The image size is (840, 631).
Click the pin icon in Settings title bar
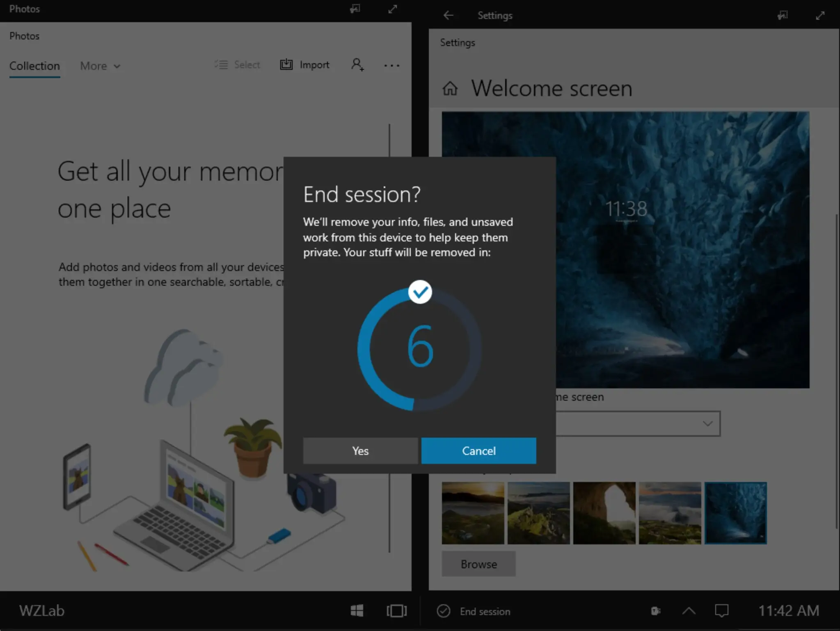point(783,16)
